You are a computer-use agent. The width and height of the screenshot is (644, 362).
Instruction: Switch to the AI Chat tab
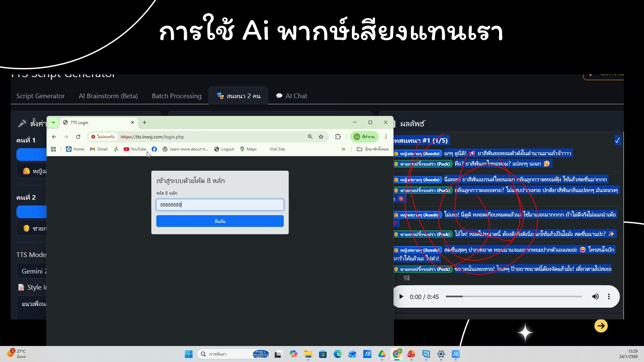tap(291, 96)
